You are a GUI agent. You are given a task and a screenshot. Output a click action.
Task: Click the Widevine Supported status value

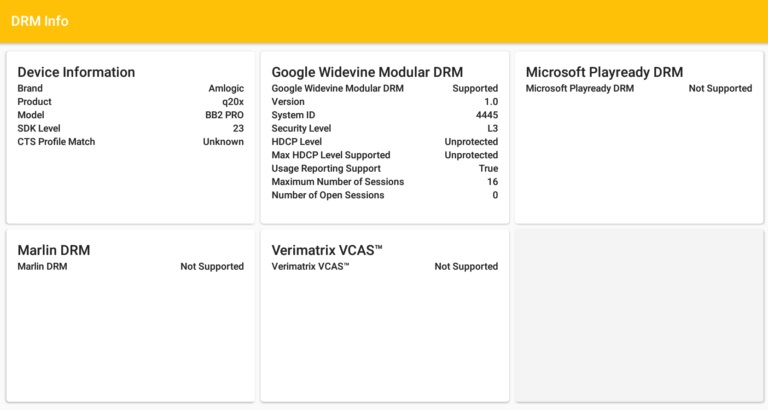(475, 89)
